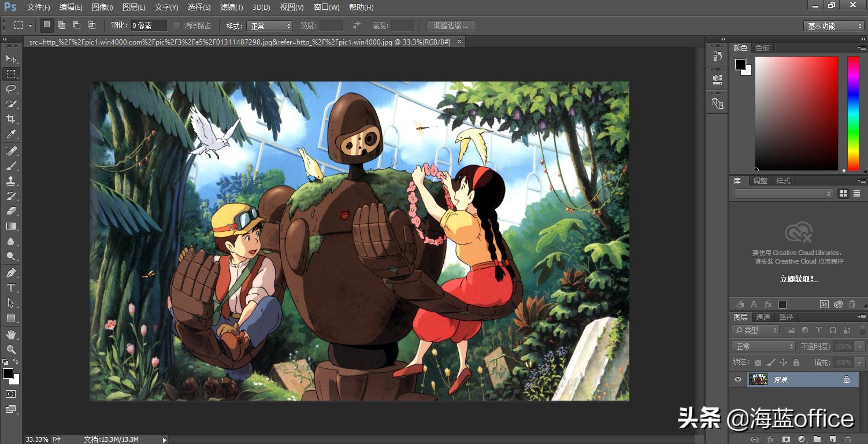Select the Pen tool
Screen dimensions: 868x444
10,272
